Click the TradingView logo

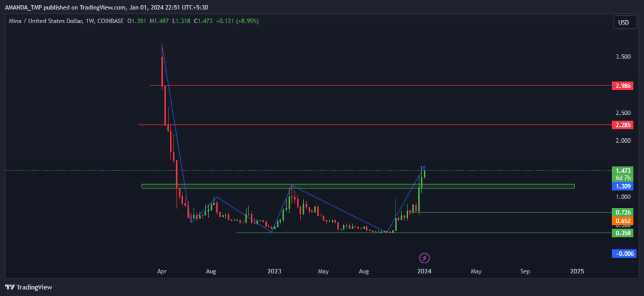[28, 287]
